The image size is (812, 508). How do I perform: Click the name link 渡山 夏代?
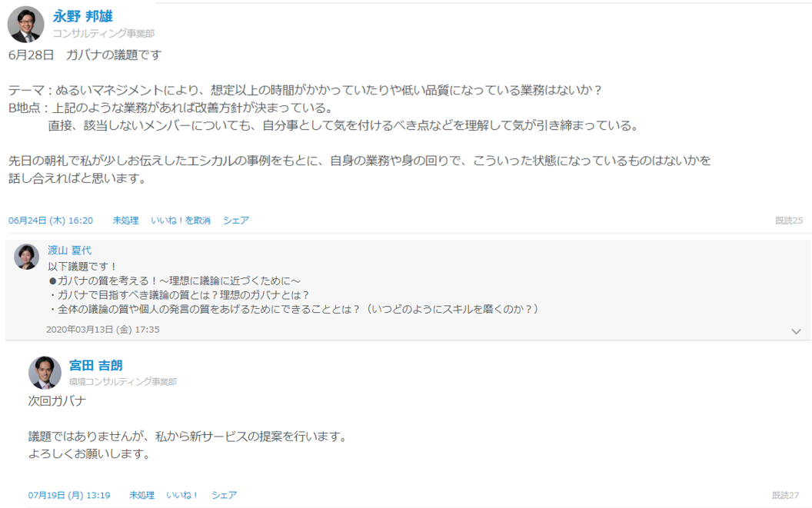click(69, 250)
